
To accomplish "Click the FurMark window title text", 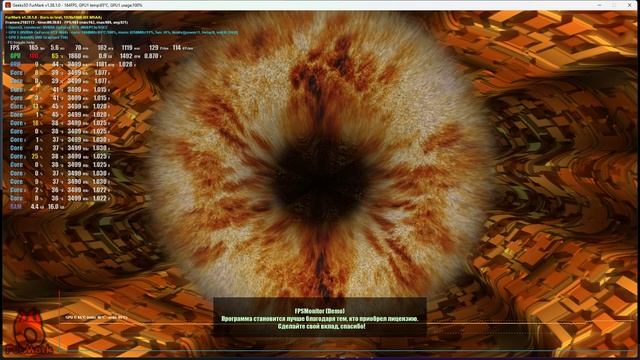I will (78, 5).
